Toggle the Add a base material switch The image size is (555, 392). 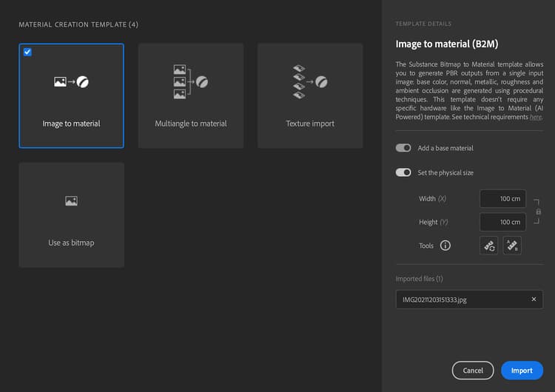[x=403, y=148]
